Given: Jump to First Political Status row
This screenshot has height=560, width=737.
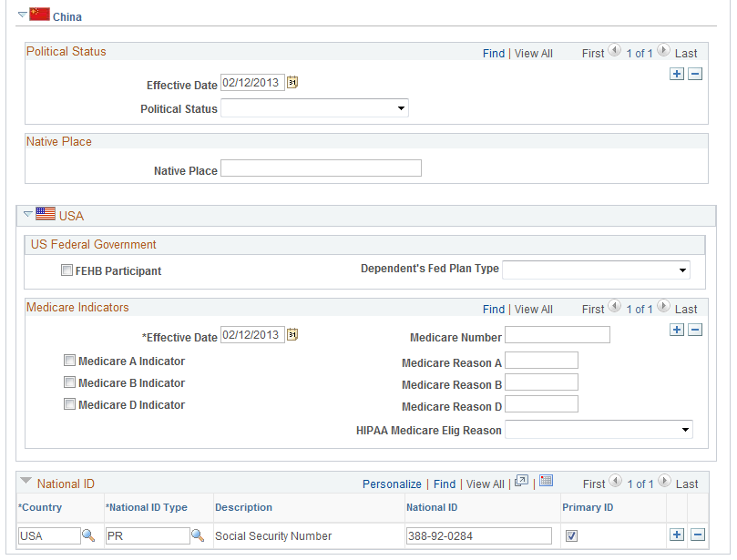Looking at the screenshot, I should 593,54.
